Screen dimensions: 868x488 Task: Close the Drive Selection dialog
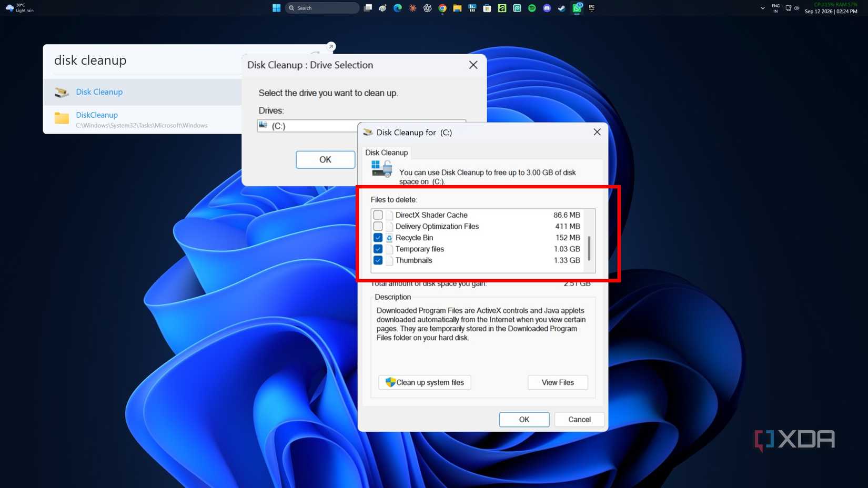pos(473,65)
